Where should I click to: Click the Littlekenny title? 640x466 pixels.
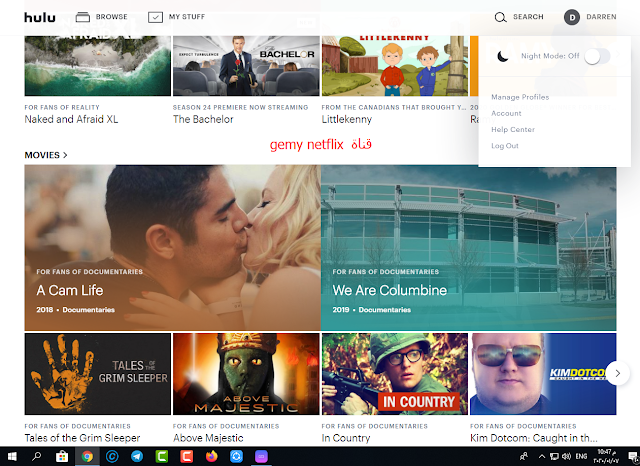coord(347,119)
